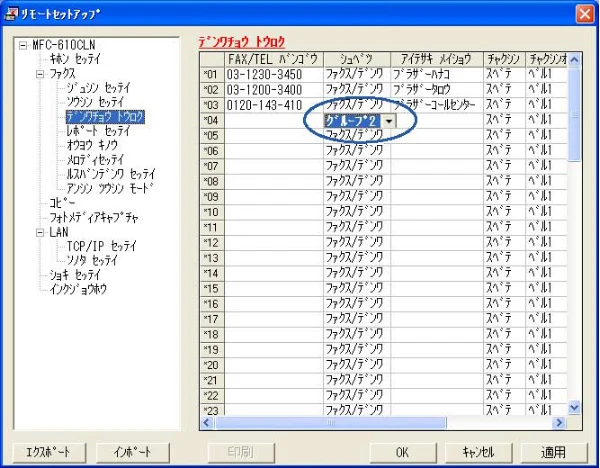This screenshot has height=468, width=600.
Task: Click the ブラザータロウ name cell
Action: point(437,90)
